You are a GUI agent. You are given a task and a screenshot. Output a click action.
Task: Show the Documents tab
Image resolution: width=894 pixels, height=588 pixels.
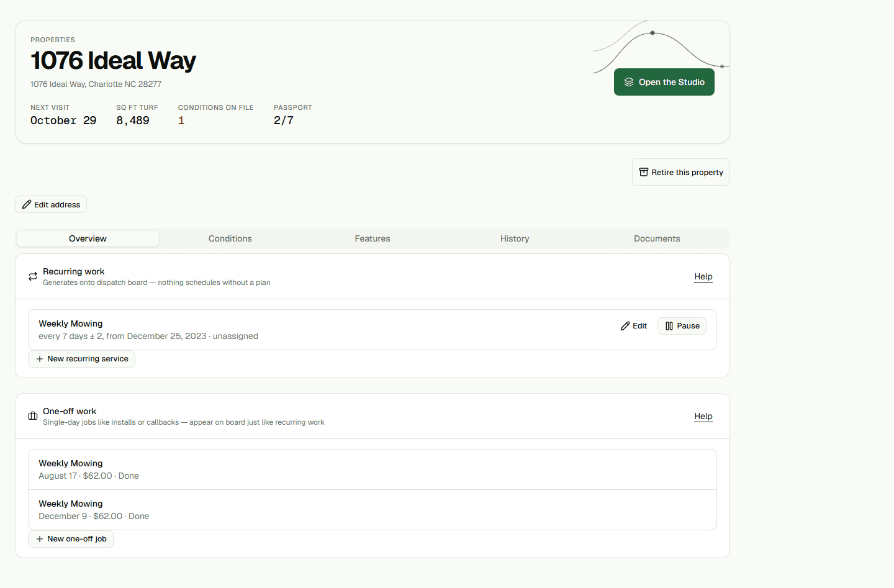tap(657, 238)
